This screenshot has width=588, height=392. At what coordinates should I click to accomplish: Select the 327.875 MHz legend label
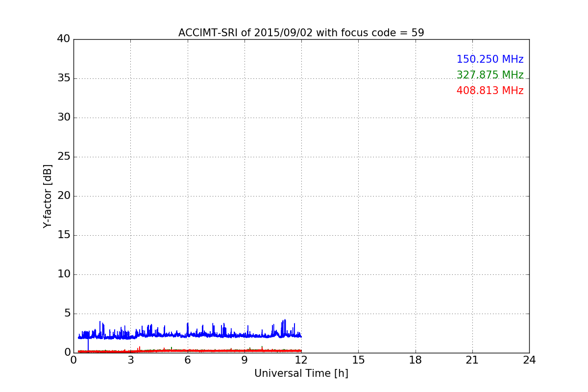490,75
